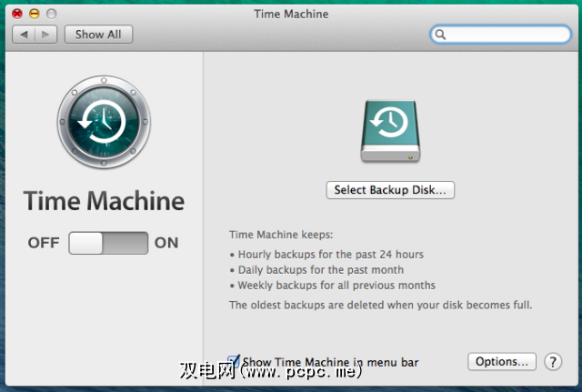Minimize the Time Machine window
Image resolution: width=582 pixels, height=392 pixels.
click(35, 15)
